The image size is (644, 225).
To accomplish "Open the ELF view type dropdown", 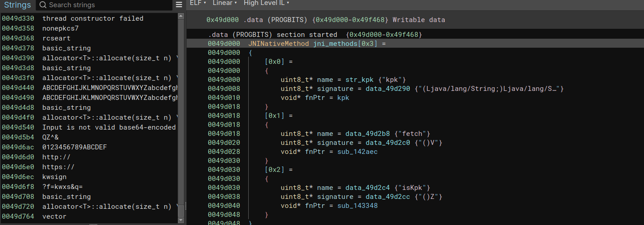I will [198, 3].
